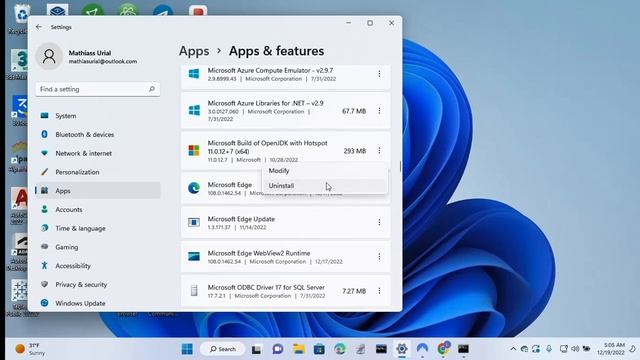The image size is (640, 360).
Task: Click the Azure Compute Emulator icon
Action: click(194, 74)
